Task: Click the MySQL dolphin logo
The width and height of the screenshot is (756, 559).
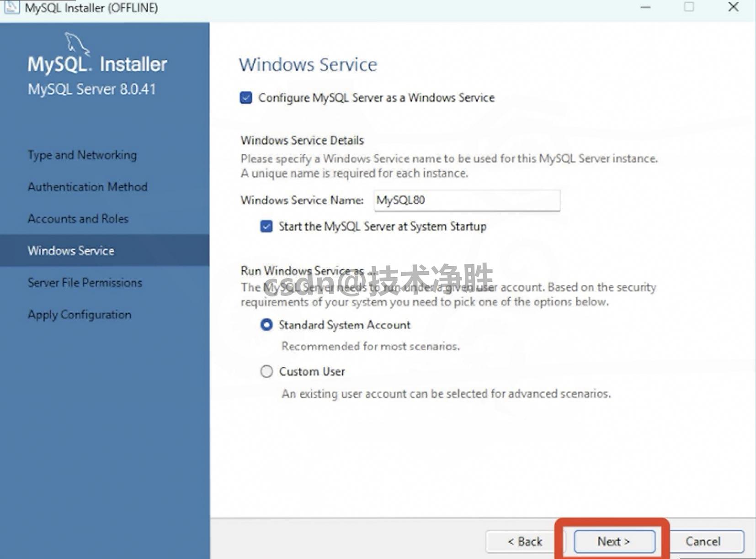Action: tap(77, 44)
